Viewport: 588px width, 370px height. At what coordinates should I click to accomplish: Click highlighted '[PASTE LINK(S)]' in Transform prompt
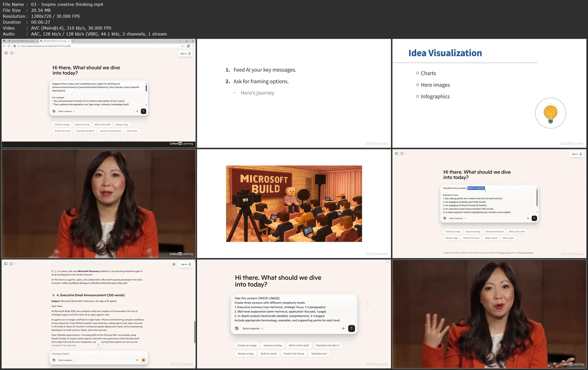(x=476, y=188)
